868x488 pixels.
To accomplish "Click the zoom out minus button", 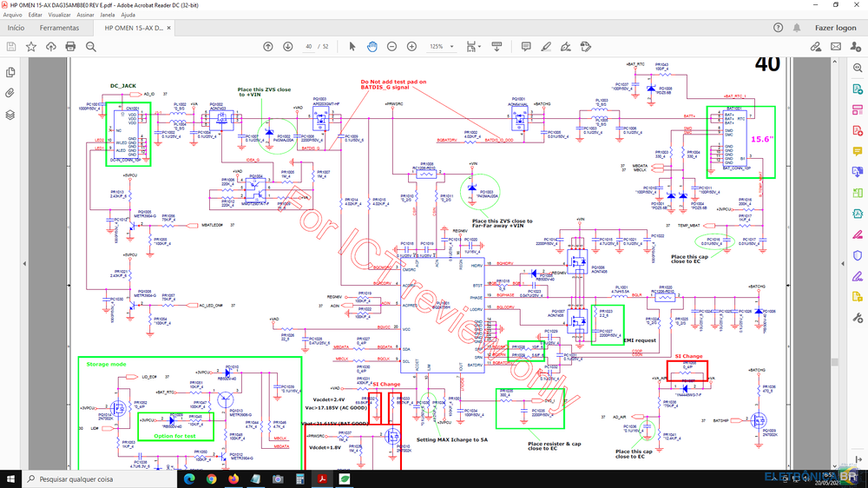I will click(391, 46).
